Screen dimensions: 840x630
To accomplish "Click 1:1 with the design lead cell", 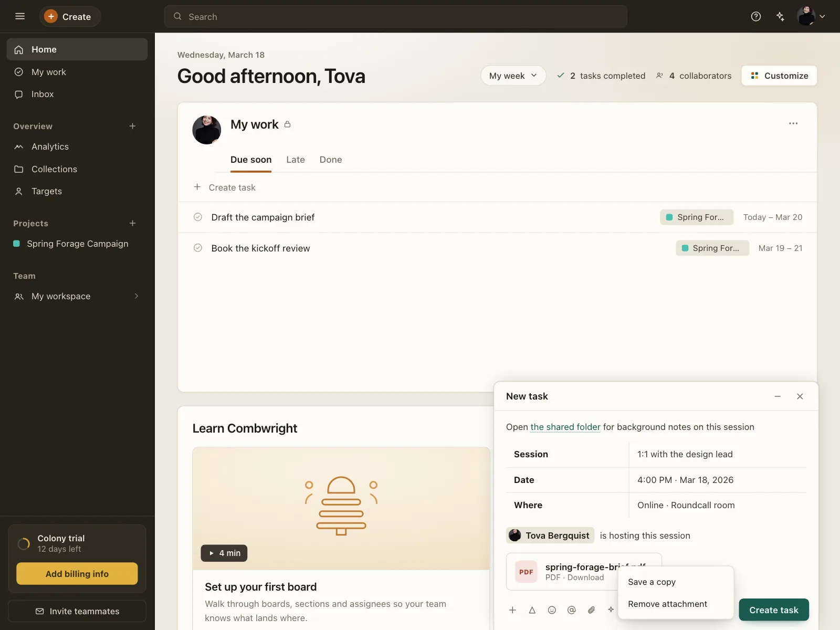I will click(x=718, y=454).
